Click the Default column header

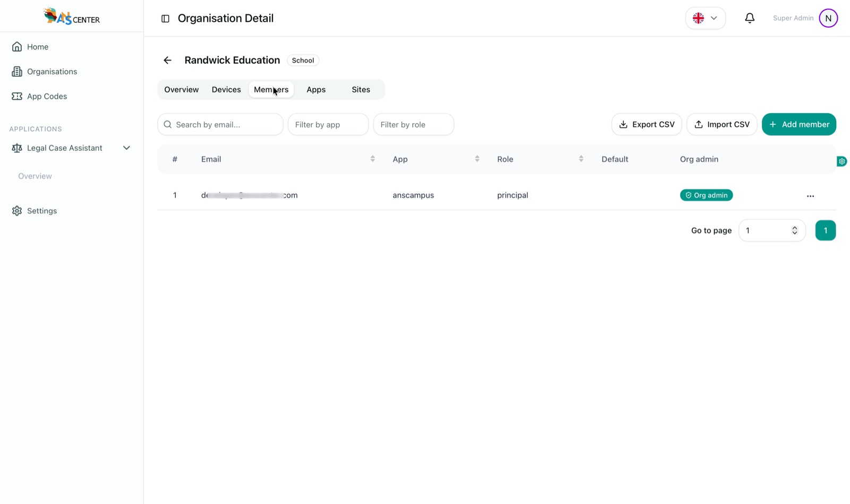point(615,159)
